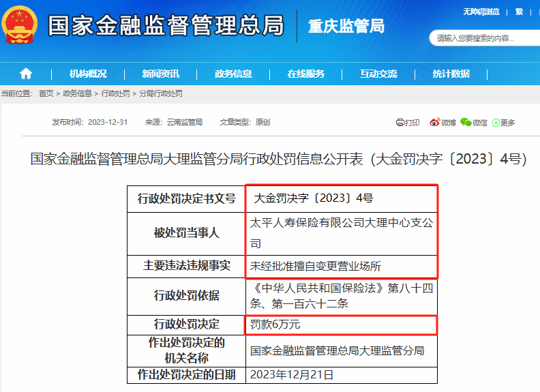This screenshot has width=540, height=392.
Task: Click the 无障碍浏览 accessibility link
Action: tap(481, 12)
